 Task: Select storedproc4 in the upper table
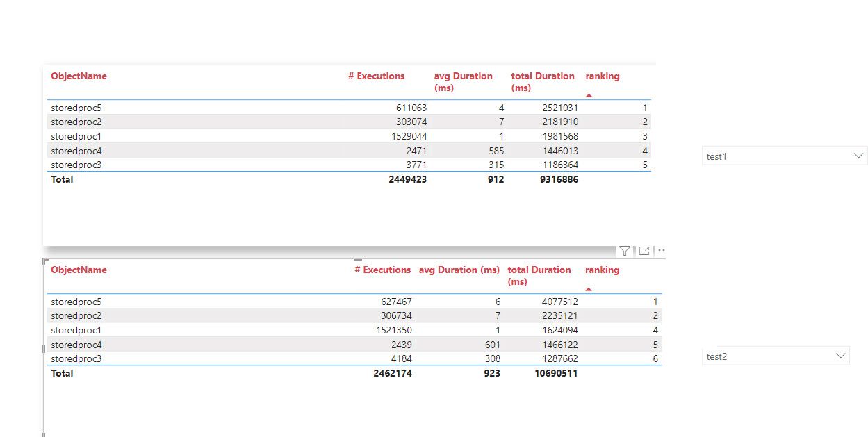[76, 151]
